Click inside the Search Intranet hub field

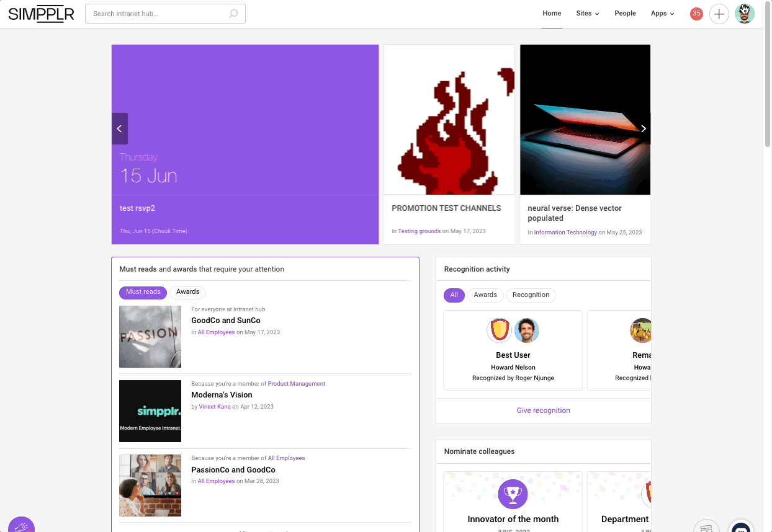165,14
